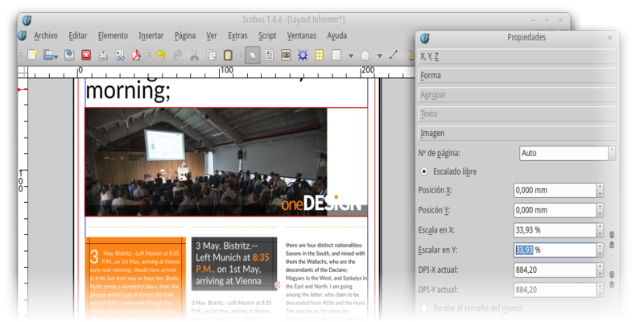Click the Posicón Y value field
This screenshot has width=644, height=322.
[555, 210]
